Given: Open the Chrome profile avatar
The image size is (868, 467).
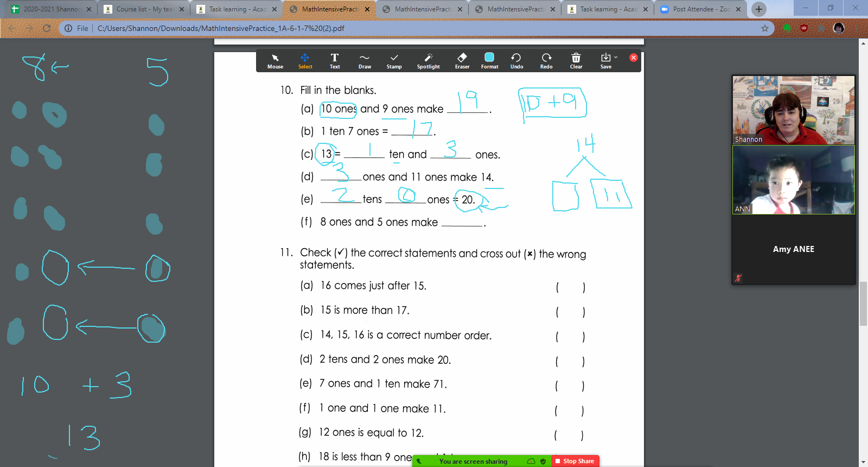Looking at the screenshot, I should (839, 28).
